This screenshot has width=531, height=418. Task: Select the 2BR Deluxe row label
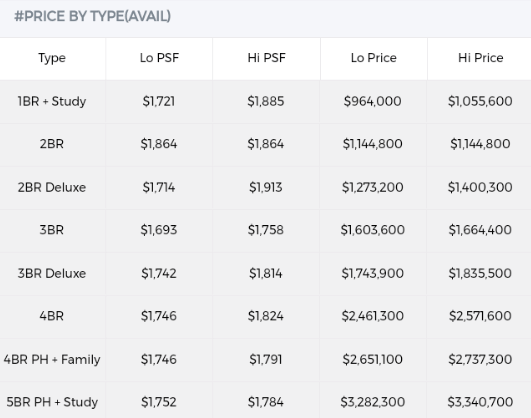pos(52,187)
